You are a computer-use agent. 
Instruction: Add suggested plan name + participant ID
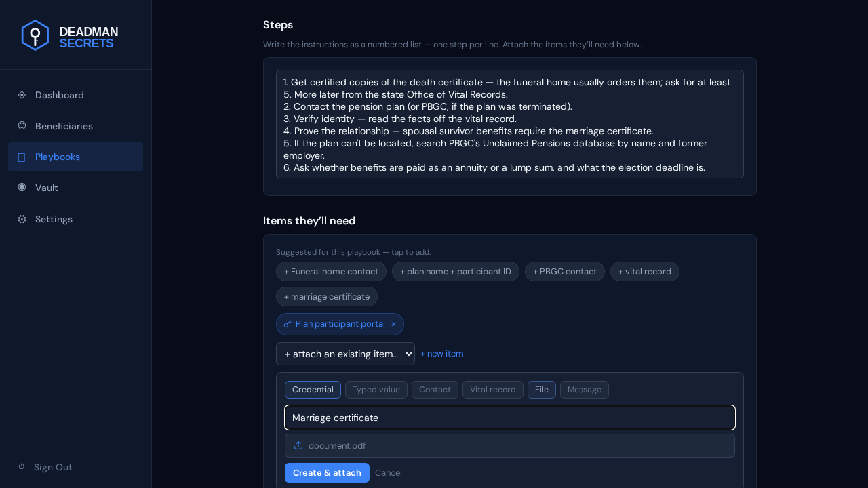pos(456,272)
